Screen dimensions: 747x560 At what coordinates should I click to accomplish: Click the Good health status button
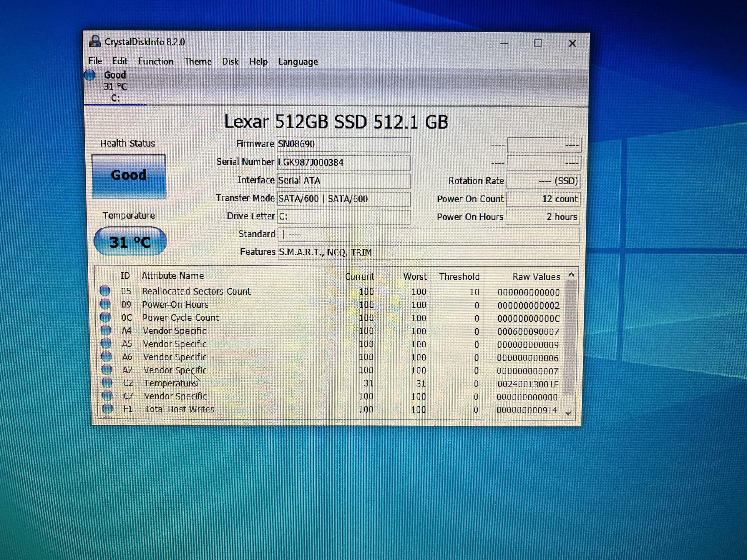coord(129,176)
